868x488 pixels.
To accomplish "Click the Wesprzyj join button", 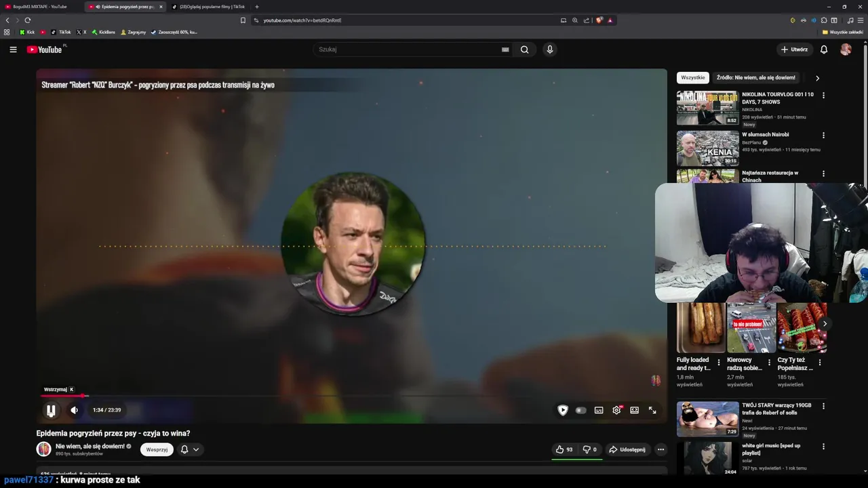I will [157, 449].
